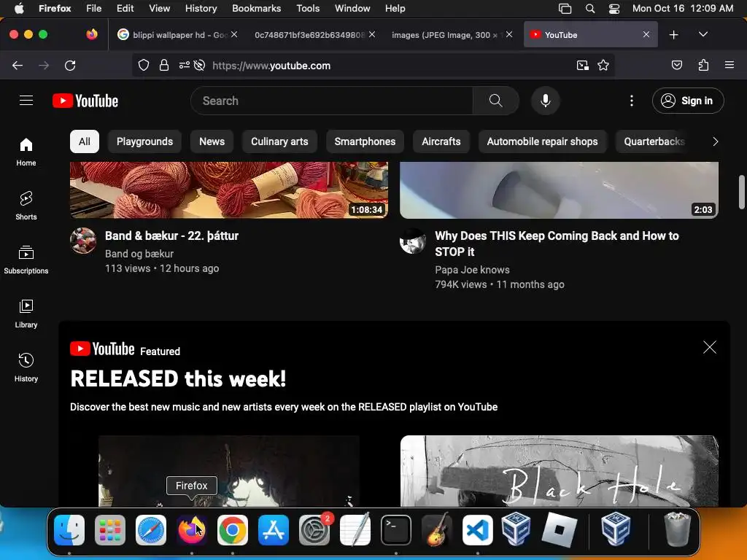Bookmark this page with the star icon
747x560 pixels.
point(603,65)
